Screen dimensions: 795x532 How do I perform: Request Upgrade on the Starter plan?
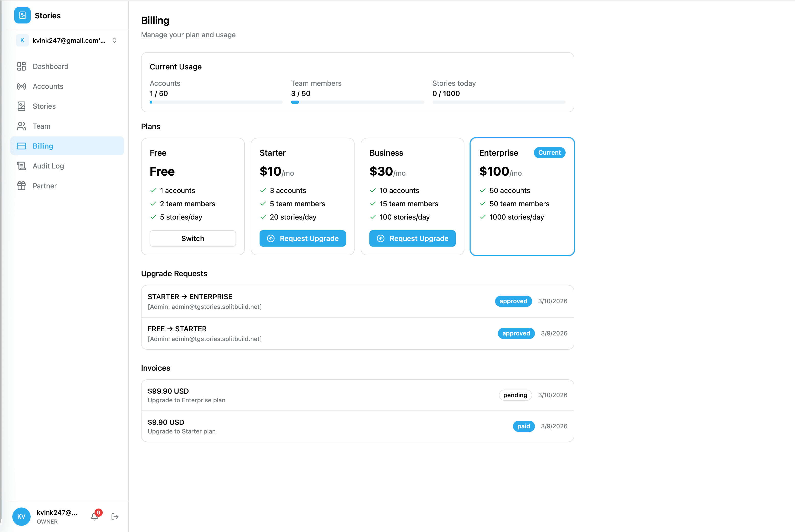(302, 238)
